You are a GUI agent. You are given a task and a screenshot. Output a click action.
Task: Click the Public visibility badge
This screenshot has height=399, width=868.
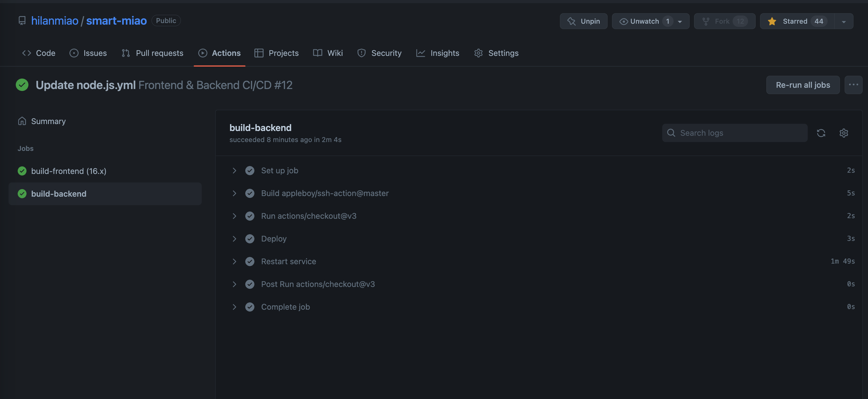166,21
